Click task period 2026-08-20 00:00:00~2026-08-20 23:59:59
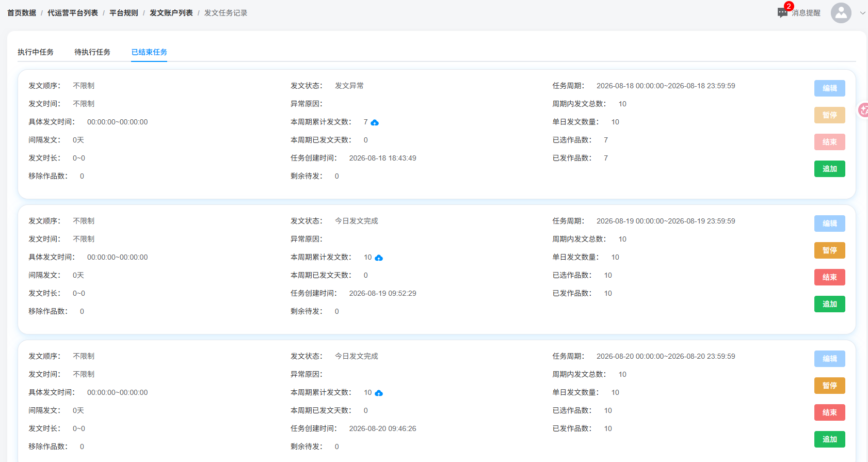This screenshot has width=868, height=462. [x=666, y=356]
